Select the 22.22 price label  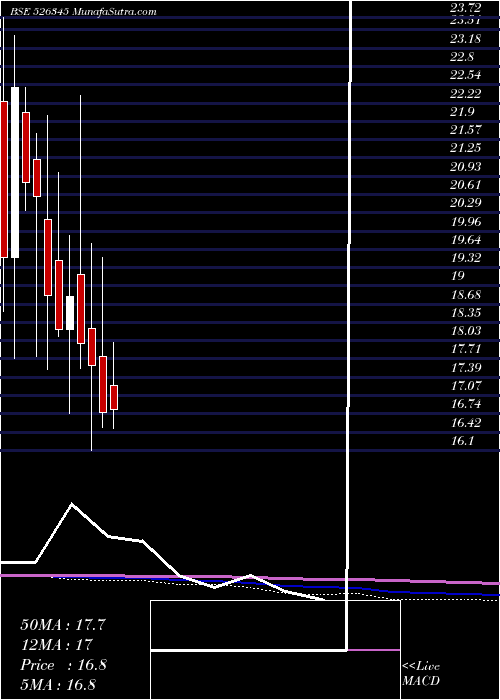pyautogui.click(x=466, y=93)
